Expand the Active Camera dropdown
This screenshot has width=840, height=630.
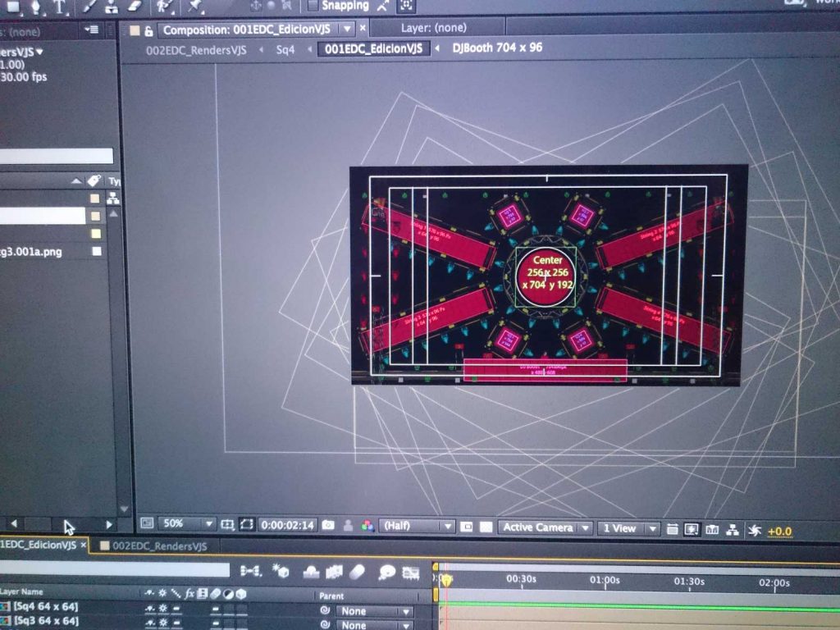tap(546, 527)
